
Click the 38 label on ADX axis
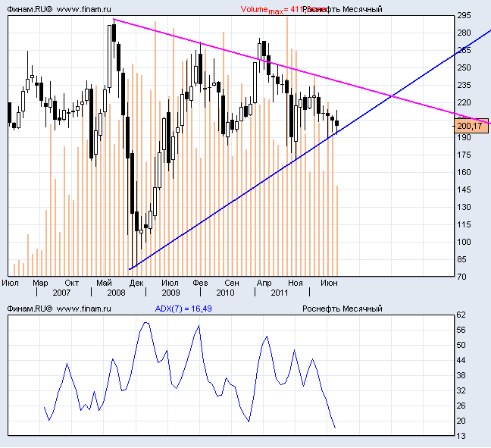point(461,376)
